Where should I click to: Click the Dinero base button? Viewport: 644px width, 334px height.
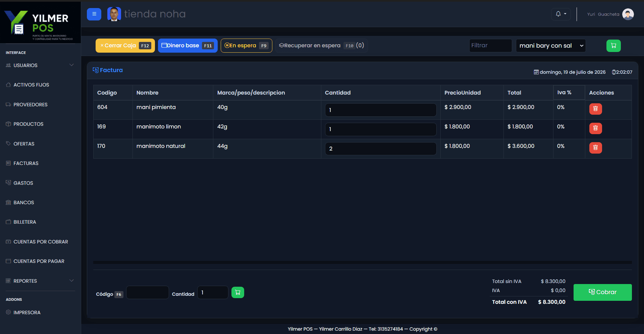tap(188, 46)
